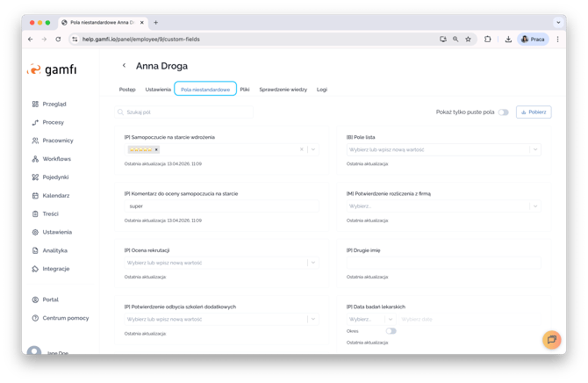Enable the Okres toggle under Data badań lekarskich
The image size is (588, 383).
pos(391,331)
